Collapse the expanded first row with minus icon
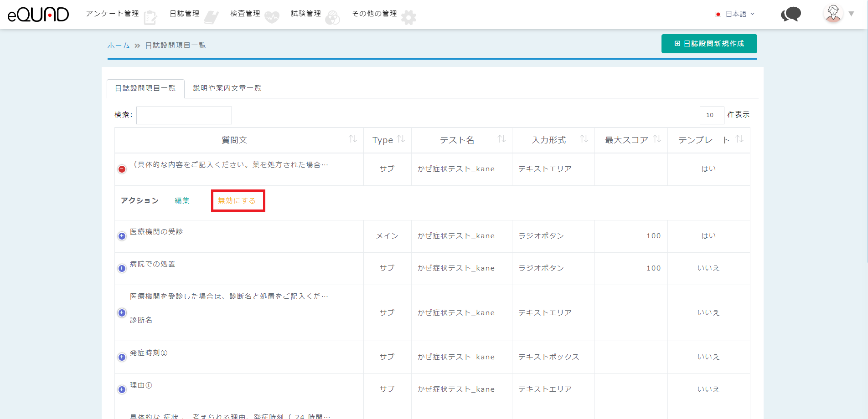The width and height of the screenshot is (868, 419). [x=122, y=169]
